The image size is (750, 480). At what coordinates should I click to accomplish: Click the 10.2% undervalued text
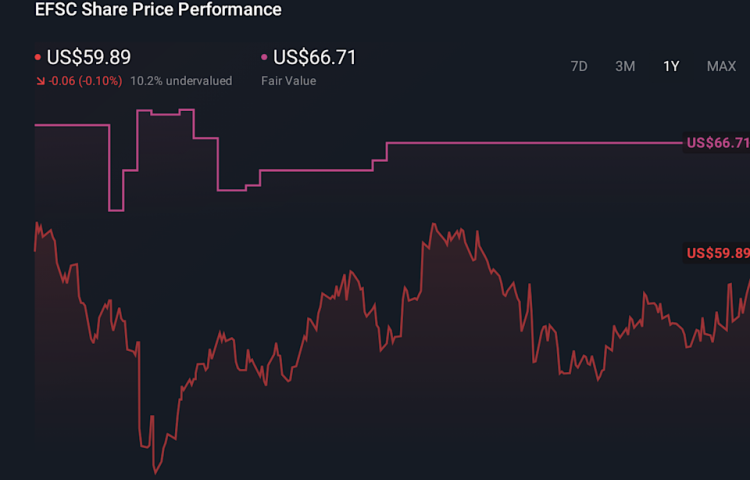click(181, 81)
